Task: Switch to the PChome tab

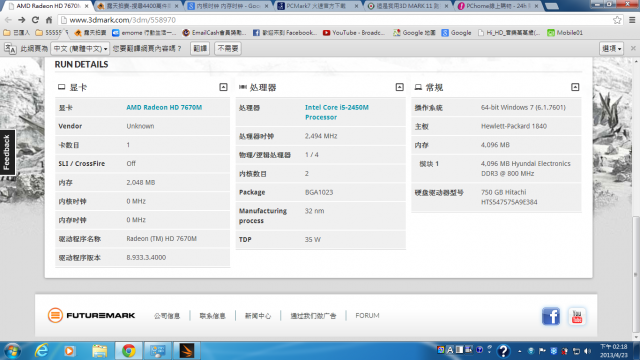Action: point(497,6)
